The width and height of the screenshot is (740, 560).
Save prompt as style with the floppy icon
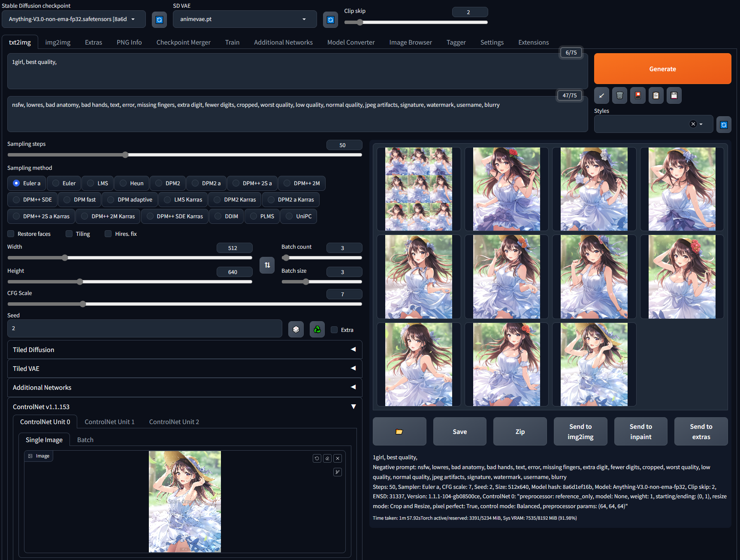click(674, 95)
